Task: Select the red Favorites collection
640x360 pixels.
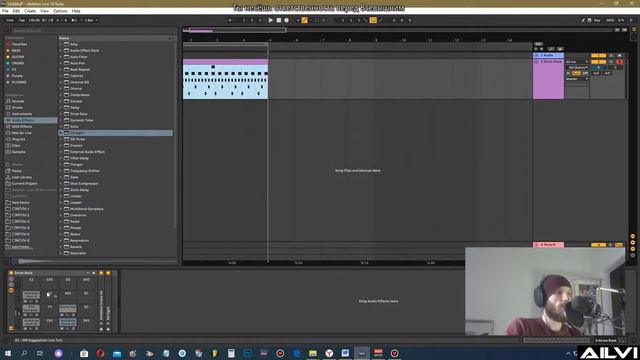Action: click(x=19, y=44)
